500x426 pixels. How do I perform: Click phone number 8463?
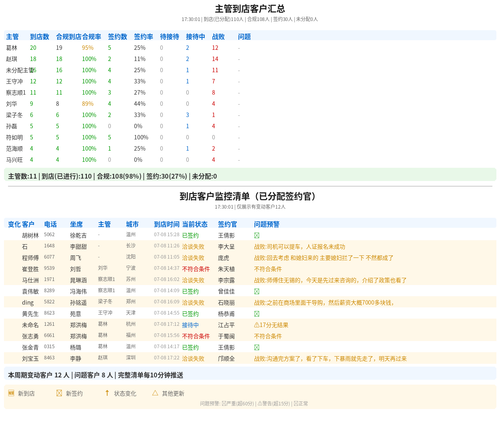[49, 358]
